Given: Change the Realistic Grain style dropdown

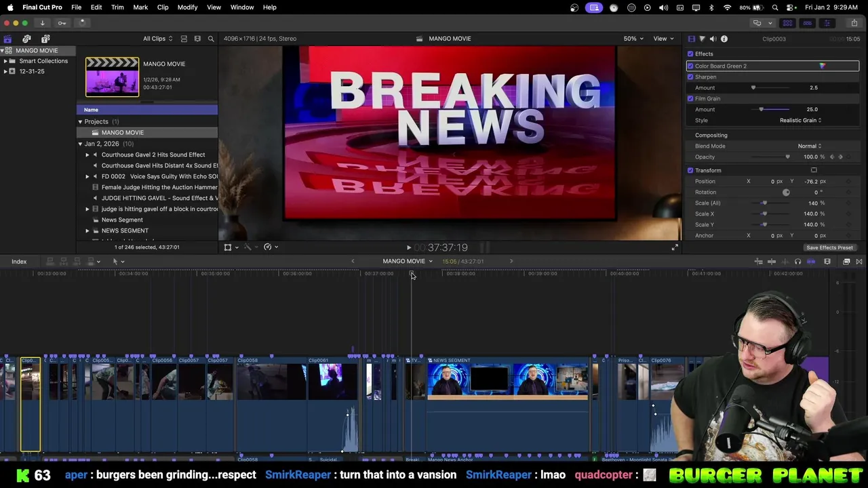Looking at the screenshot, I should [x=800, y=121].
